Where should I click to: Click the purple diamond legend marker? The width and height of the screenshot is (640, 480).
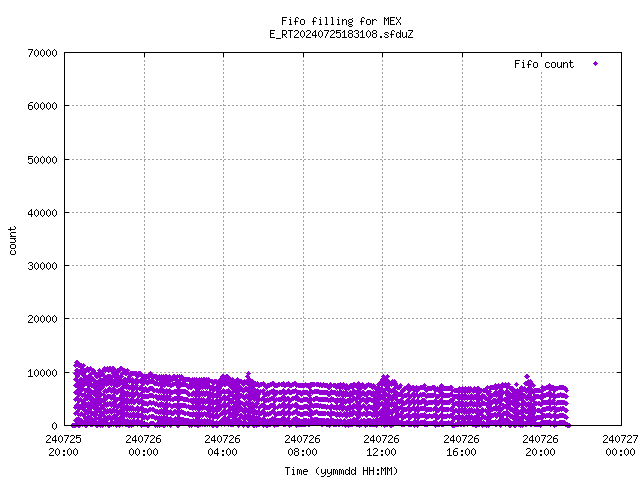tap(596, 64)
